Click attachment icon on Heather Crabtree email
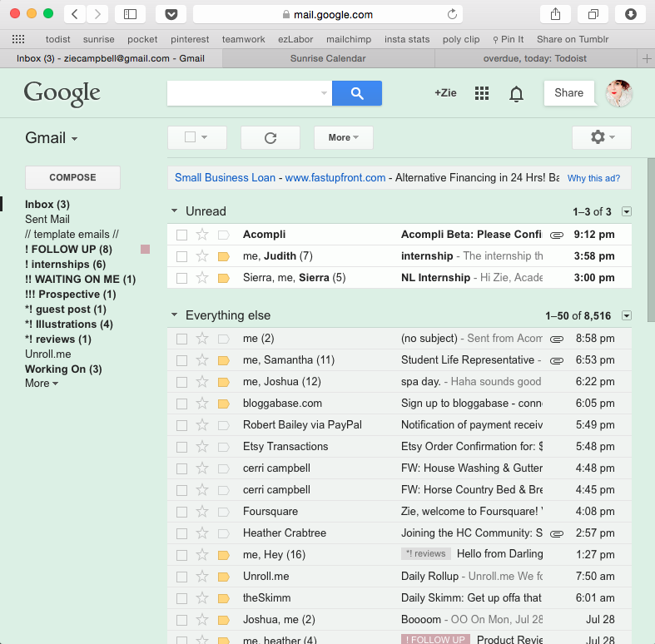This screenshot has width=655, height=644. point(557,533)
